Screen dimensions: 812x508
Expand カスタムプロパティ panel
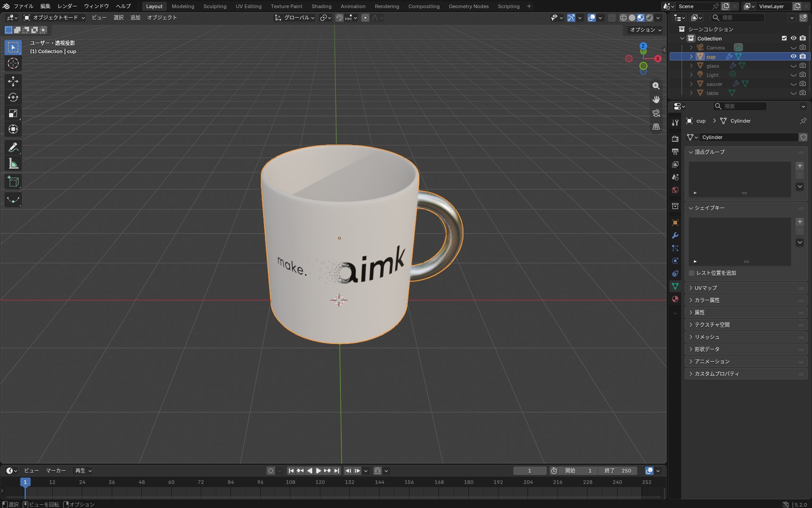(x=746, y=374)
